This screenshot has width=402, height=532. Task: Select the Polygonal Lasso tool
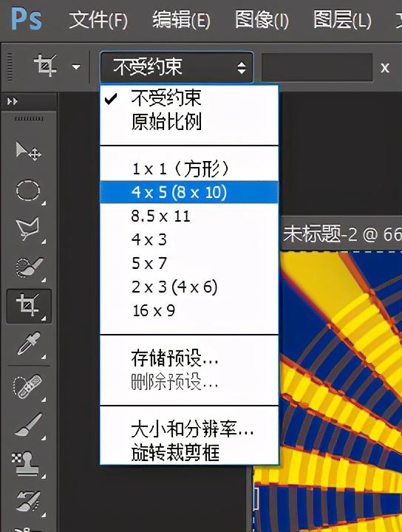pyautogui.click(x=29, y=229)
